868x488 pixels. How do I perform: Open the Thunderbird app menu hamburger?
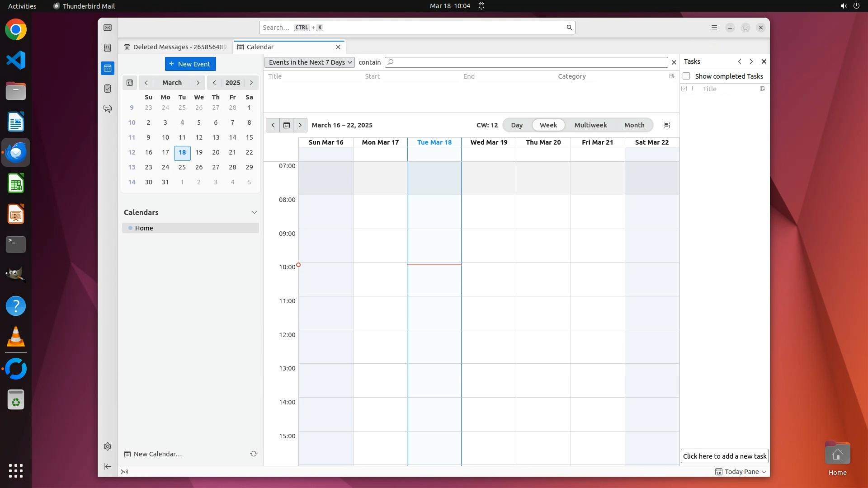pyautogui.click(x=714, y=28)
